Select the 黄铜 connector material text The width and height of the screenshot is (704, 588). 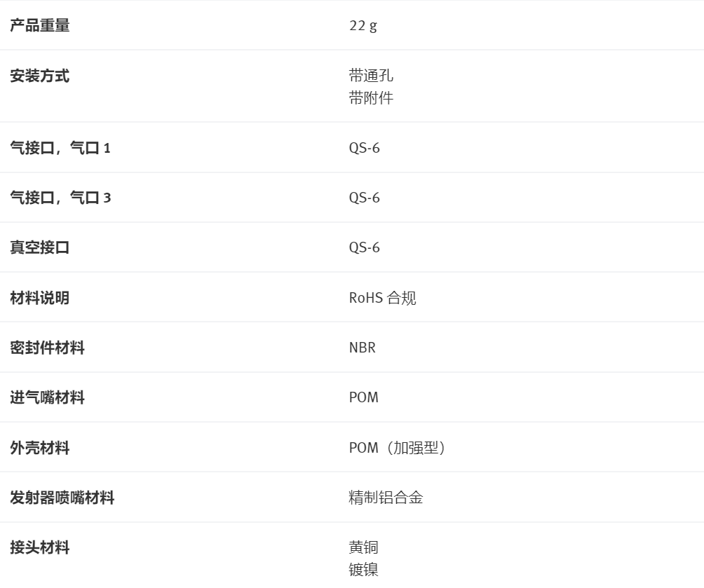click(363, 548)
